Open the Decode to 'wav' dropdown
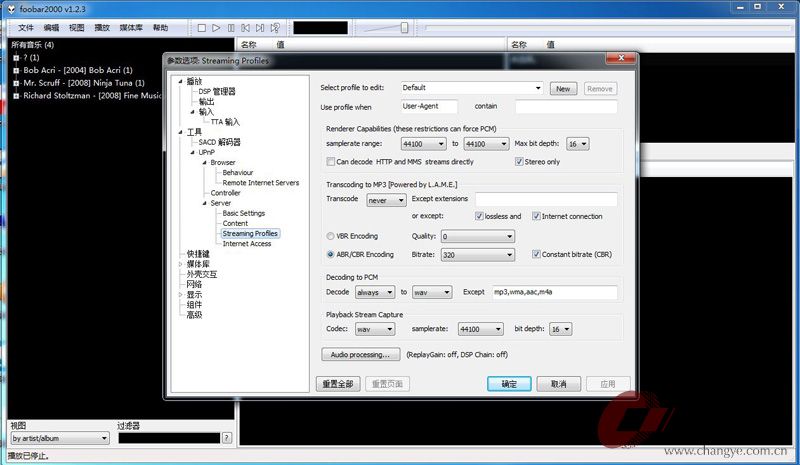This screenshot has height=465, width=800. (432, 292)
